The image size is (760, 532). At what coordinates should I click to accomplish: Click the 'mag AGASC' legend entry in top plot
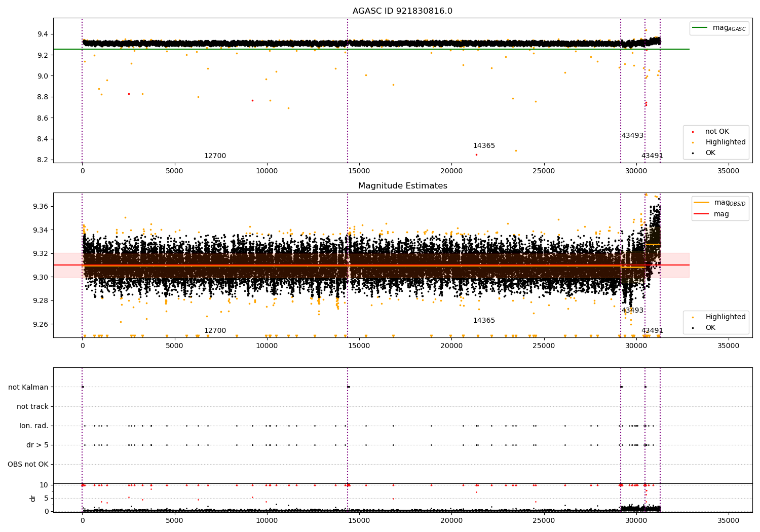point(719,28)
